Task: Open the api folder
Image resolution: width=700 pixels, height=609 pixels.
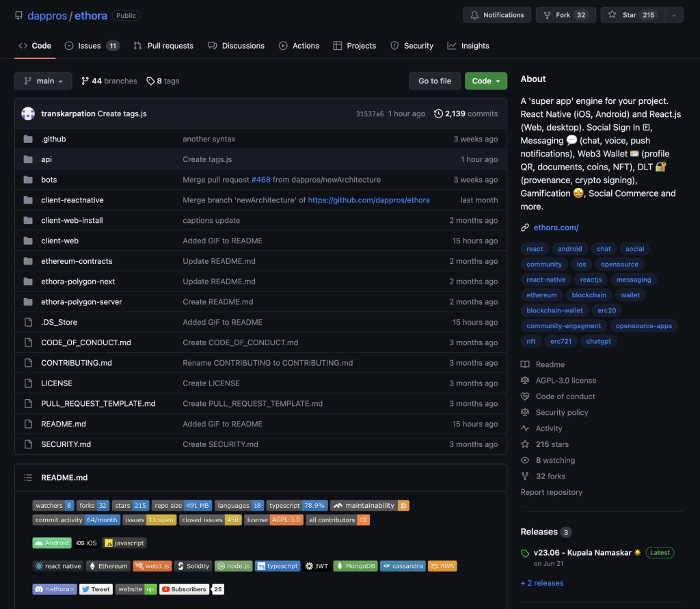Action: click(46, 159)
